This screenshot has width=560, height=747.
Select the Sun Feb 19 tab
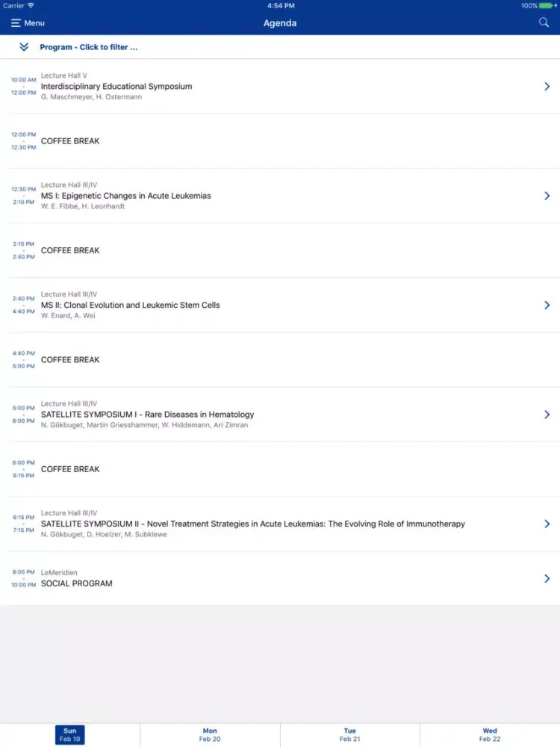point(69,735)
